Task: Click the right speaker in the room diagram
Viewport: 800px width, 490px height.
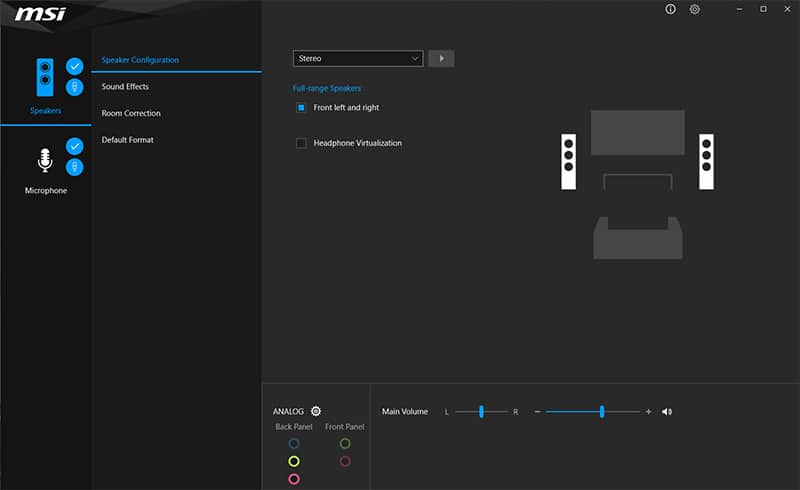Action: click(707, 162)
